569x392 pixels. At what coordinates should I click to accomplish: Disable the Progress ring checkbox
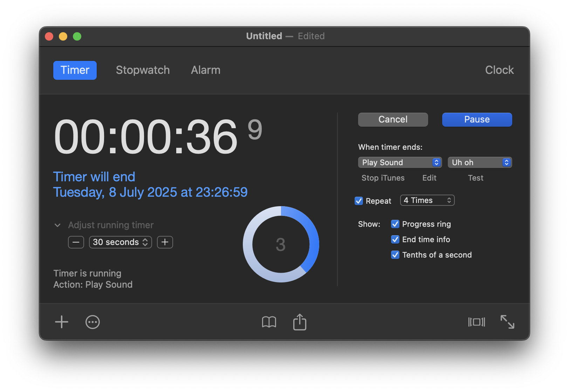tap(395, 224)
